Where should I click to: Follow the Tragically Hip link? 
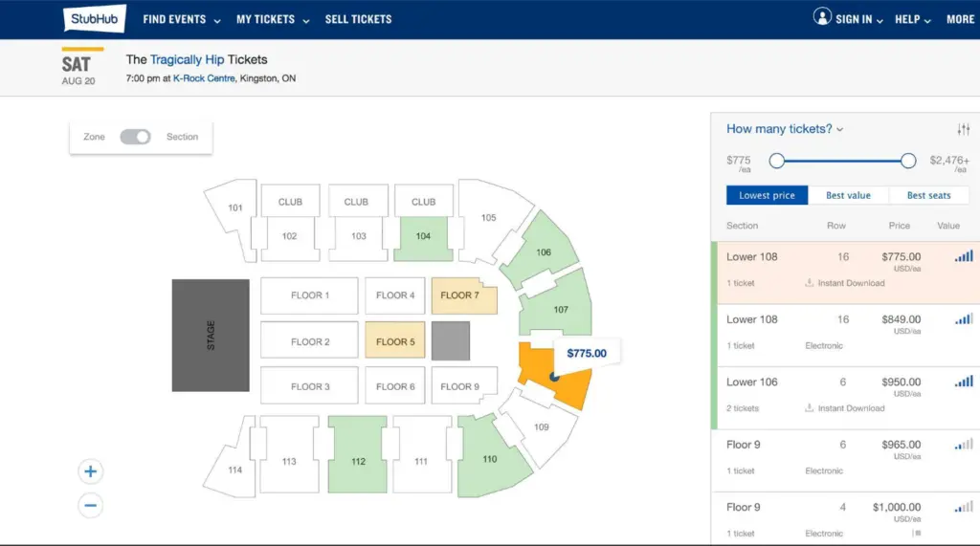pyautogui.click(x=187, y=59)
